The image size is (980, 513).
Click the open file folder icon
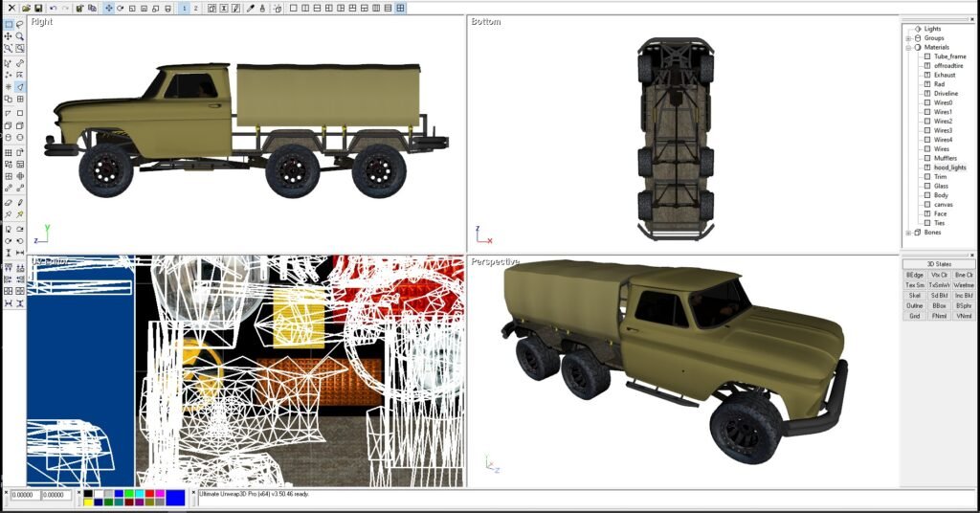[x=27, y=8]
